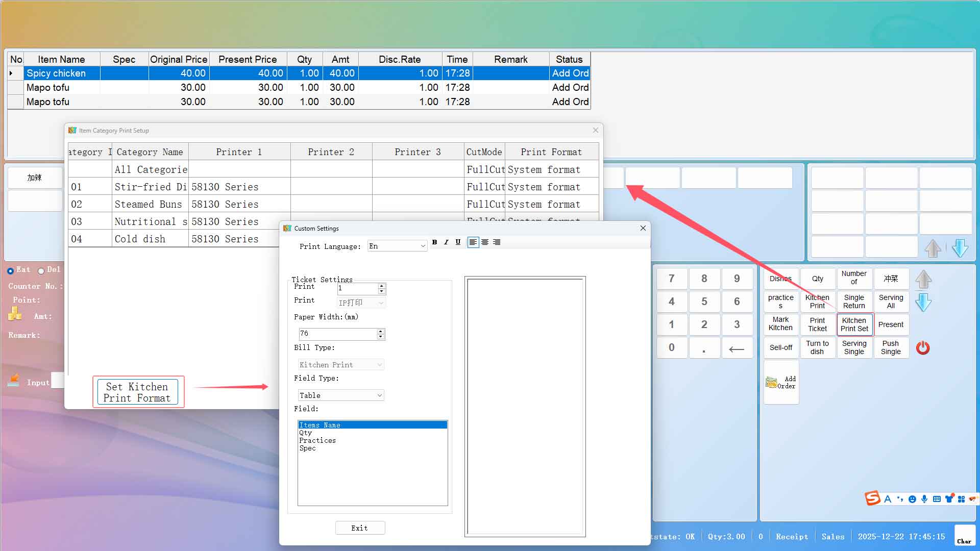Click the red power icon

pyautogui.click(x=923, y=348)
